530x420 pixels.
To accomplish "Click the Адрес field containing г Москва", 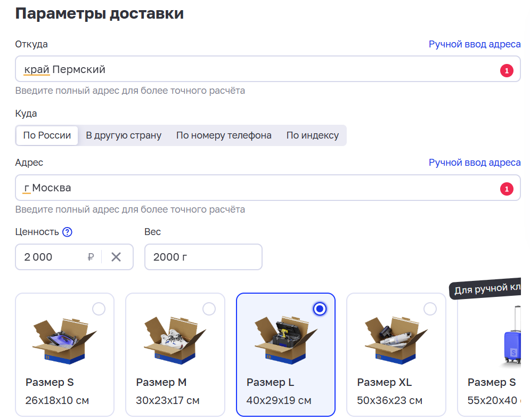I will click(x=213, y=188).
